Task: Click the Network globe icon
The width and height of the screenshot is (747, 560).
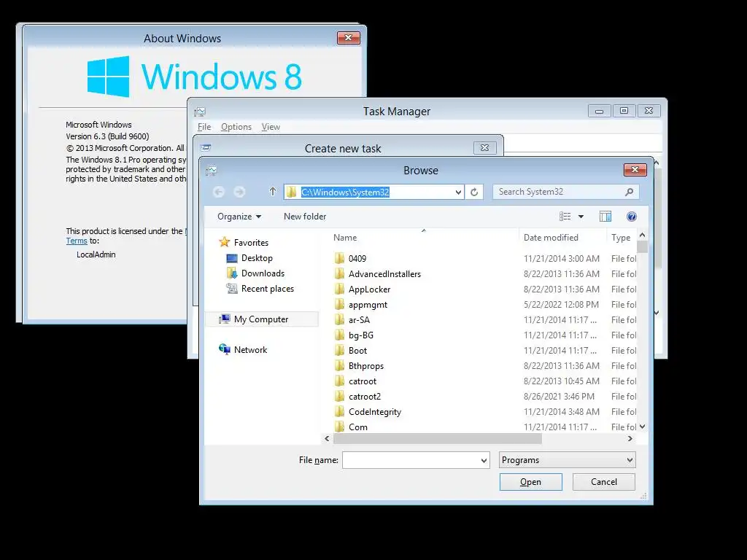Action: coord(225,349)
